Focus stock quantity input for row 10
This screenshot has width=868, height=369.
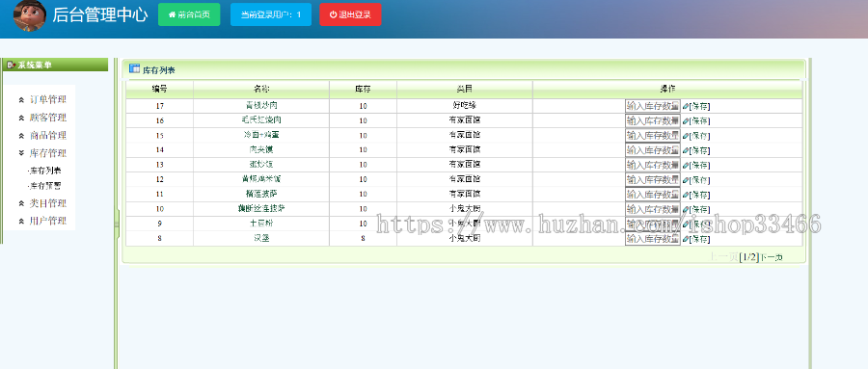tap(653, 209)
